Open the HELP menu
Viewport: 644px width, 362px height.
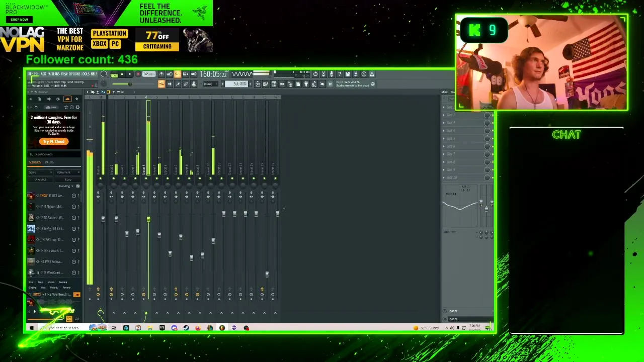pyautogui.click(x=94, y=74)
